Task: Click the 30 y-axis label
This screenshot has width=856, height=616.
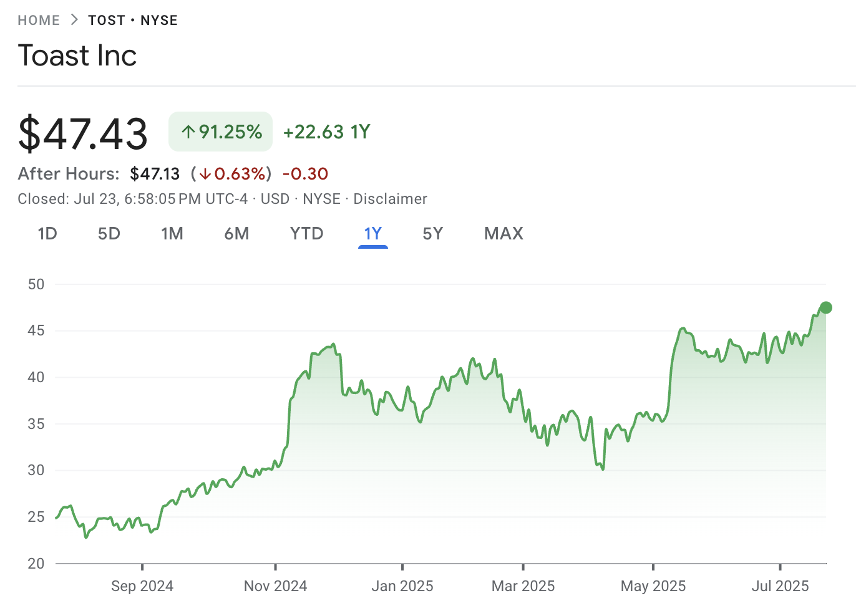Action: (36, 470)
